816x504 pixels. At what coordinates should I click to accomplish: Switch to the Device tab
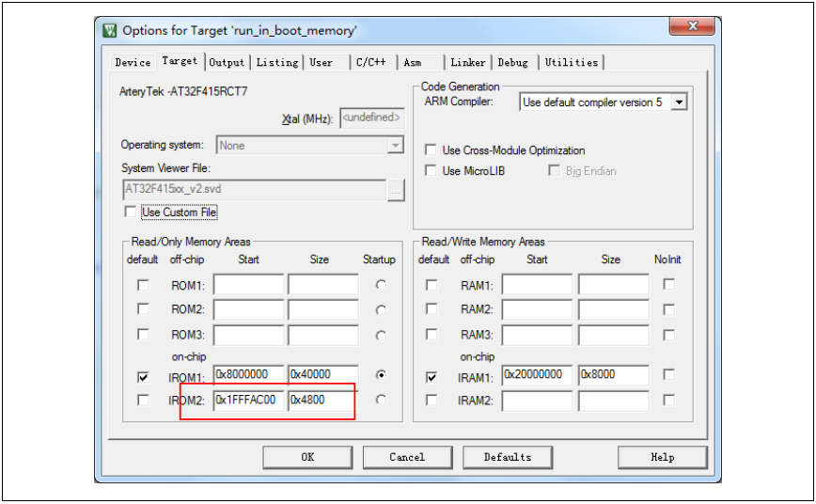(133, 62)
